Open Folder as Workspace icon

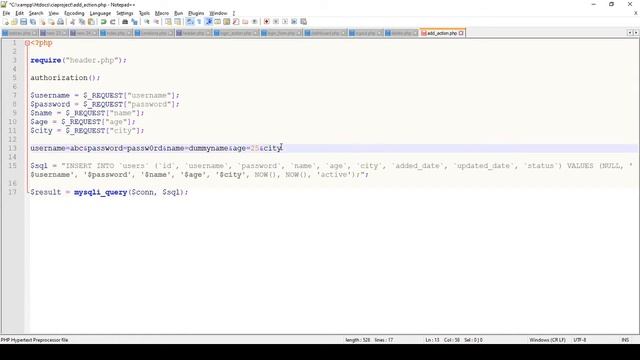point(245,22)
